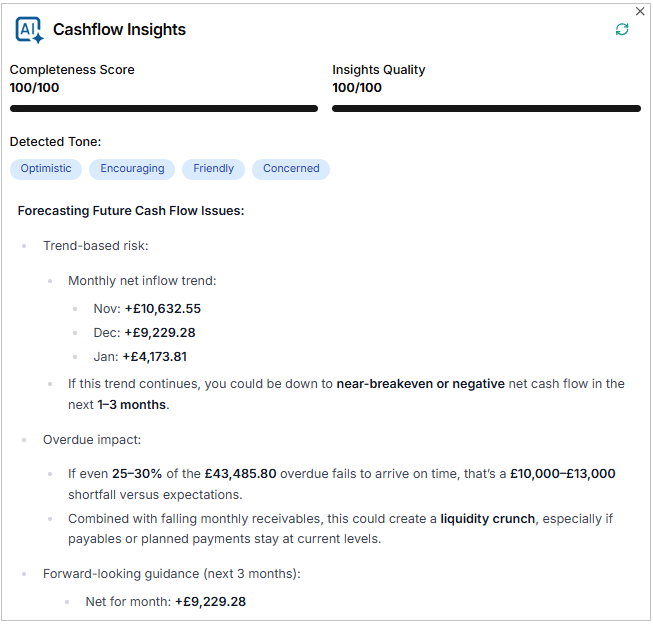Click the Monthly net inflow trend item
The width and height of the screenshot is (653, 625).
[x=142, y=282]
